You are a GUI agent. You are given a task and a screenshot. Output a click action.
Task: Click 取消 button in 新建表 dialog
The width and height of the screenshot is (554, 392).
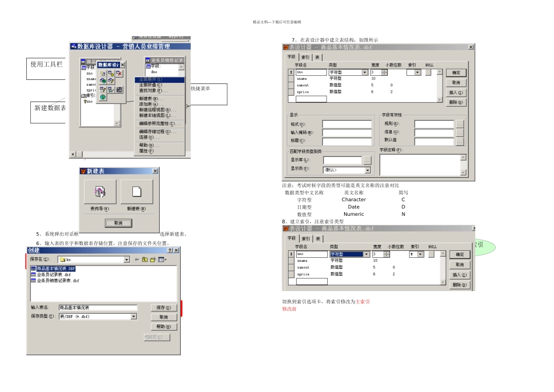[x=118, y=223]
